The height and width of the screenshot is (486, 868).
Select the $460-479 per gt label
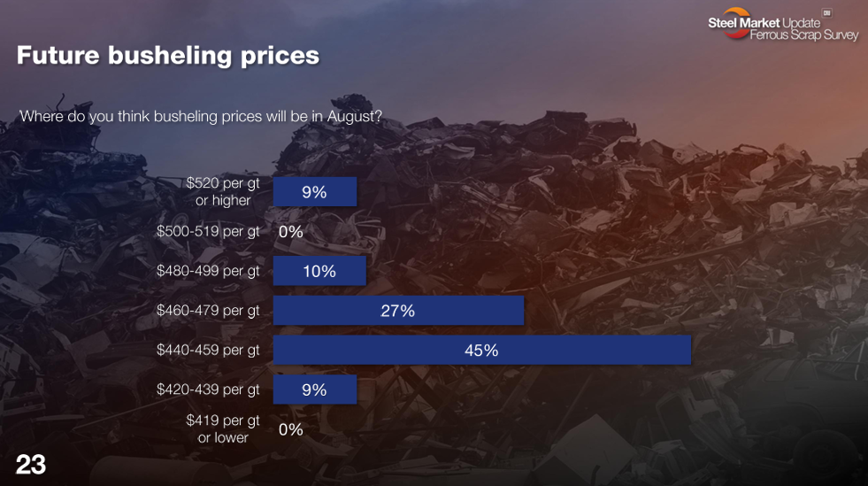pyautogui.click(x=208, y=311)
